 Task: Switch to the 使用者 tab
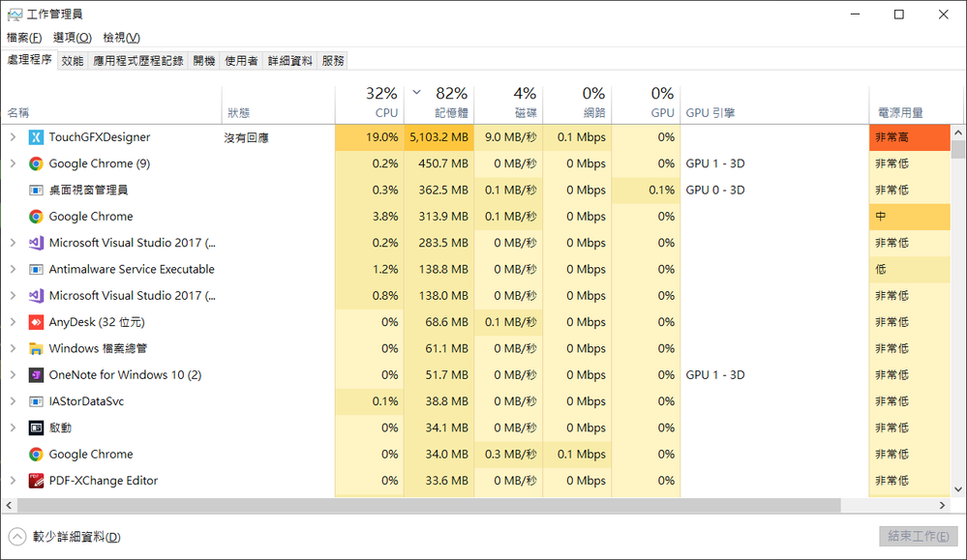pos(241,61)
